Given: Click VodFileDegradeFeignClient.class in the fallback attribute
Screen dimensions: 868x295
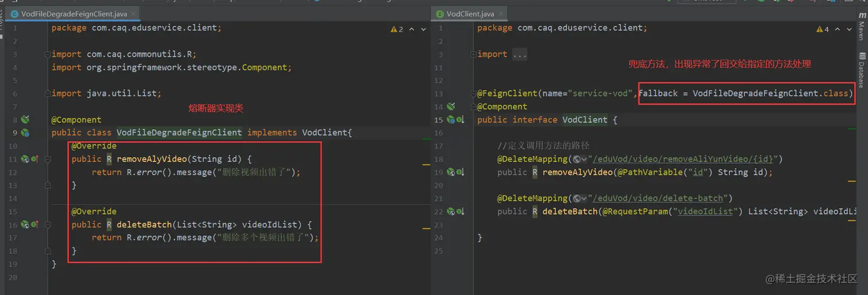Looking at the screenshot, I should (770, 94).
